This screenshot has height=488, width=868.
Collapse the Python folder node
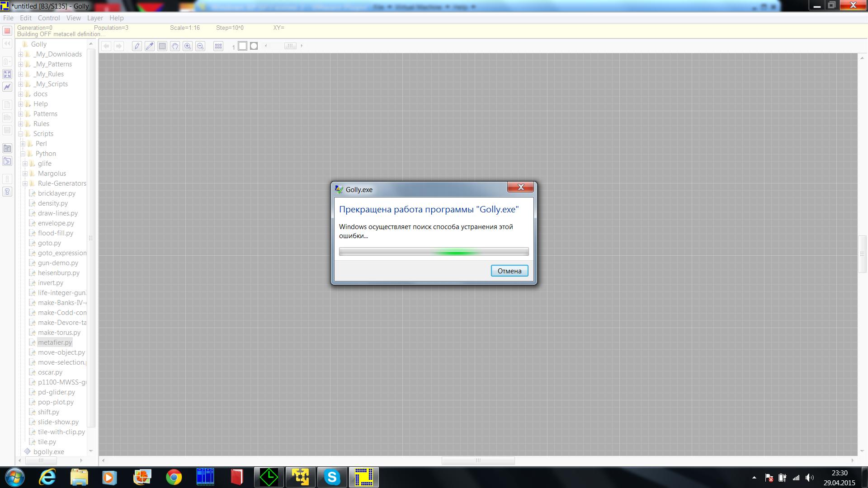click(x=23, y=154)
